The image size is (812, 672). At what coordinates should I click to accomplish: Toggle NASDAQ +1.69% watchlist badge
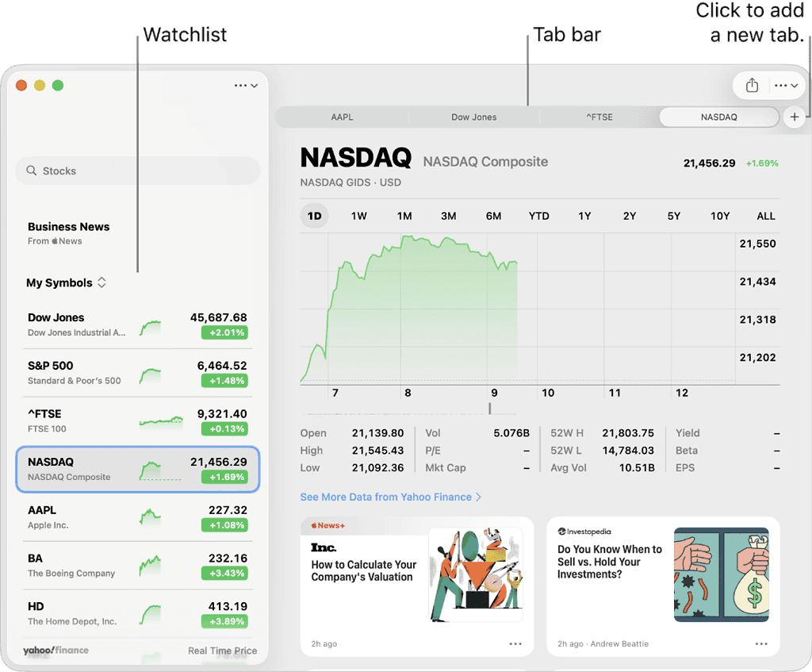point(224,477)
